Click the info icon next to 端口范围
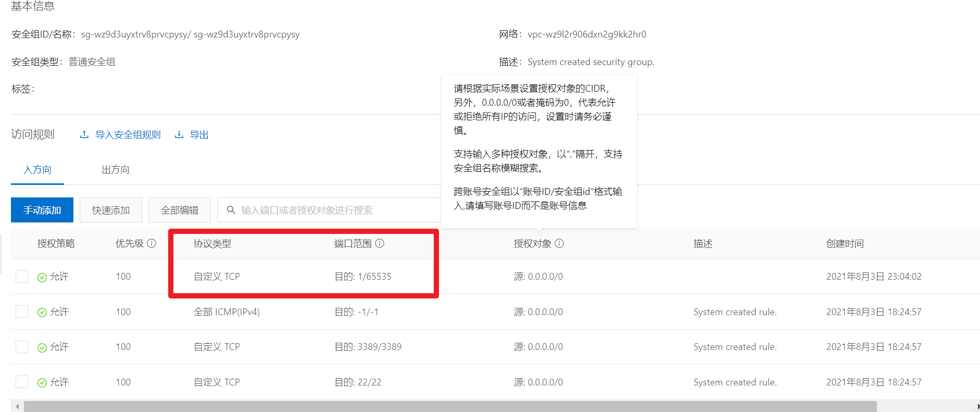This screenshot has width=980, height=412. [x=380, y=243]
